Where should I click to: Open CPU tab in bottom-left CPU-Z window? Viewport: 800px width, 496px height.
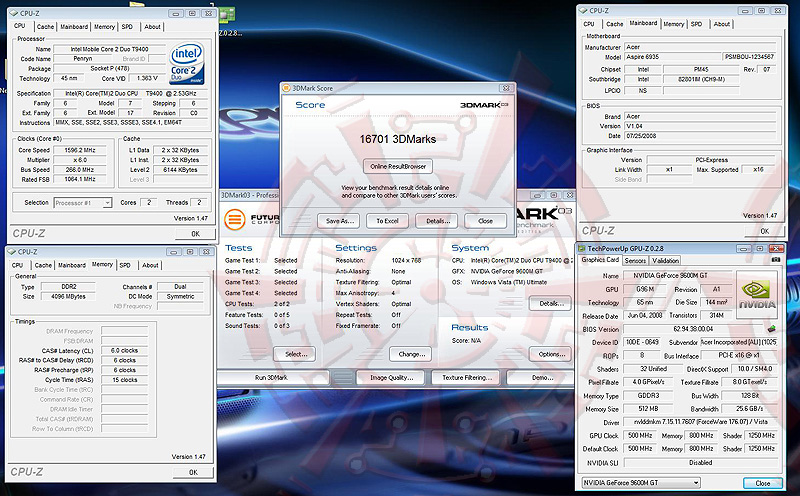[17, 265]
